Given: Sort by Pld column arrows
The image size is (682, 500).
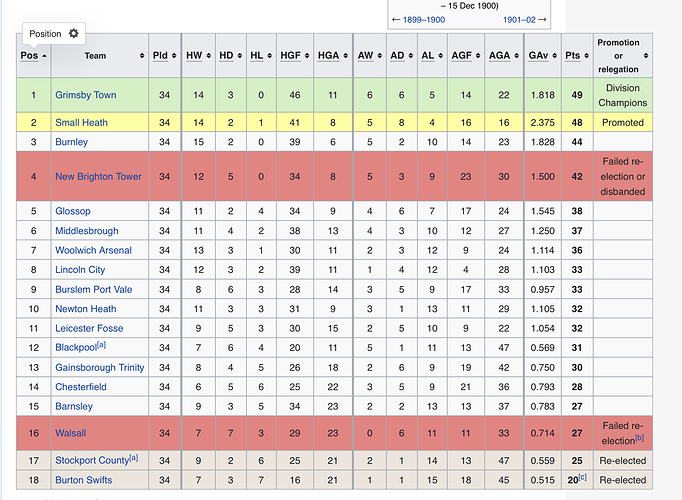Looking at the screenshot, I should (174, 56).
